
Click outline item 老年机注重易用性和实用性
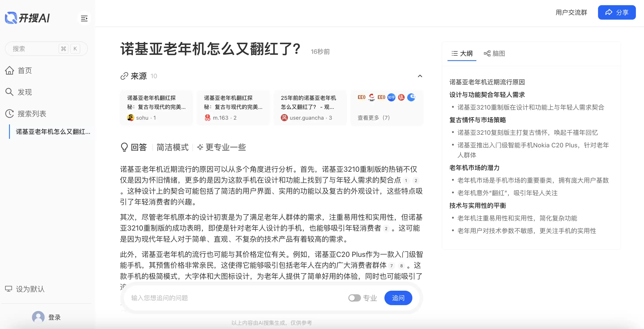[517, 218]
